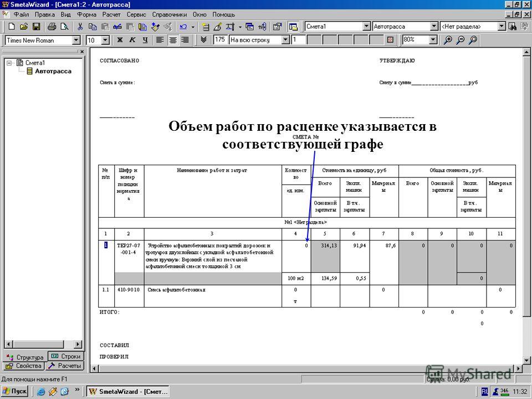The height and width of the screenshot is (399, 532).
Task: Switch to the Расчеты tab
Action: 64,366
